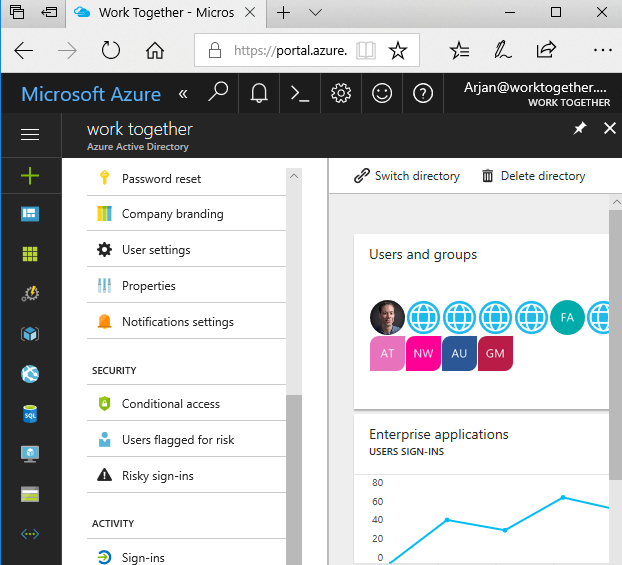Share this page icon
The image size is (622, 565).
coord(546,50)
